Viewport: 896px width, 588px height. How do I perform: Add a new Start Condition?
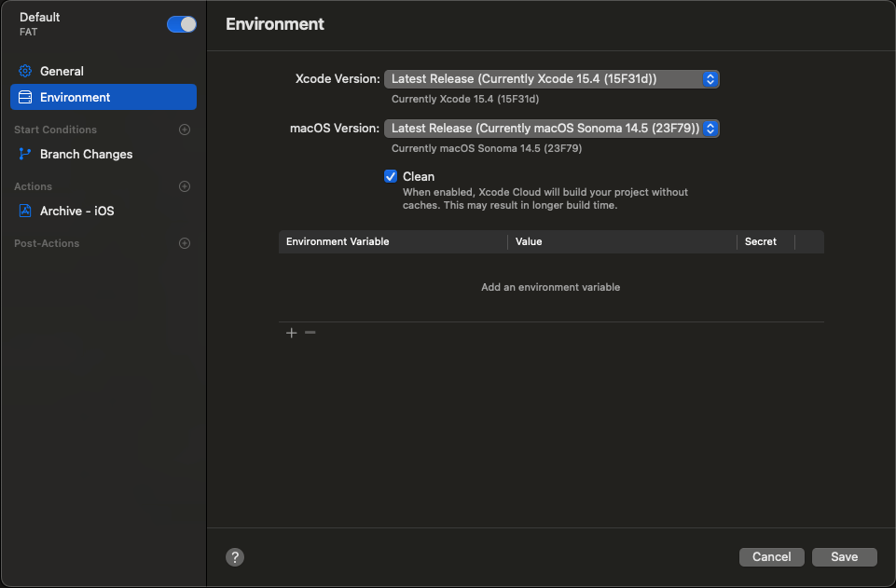(185, 130)
